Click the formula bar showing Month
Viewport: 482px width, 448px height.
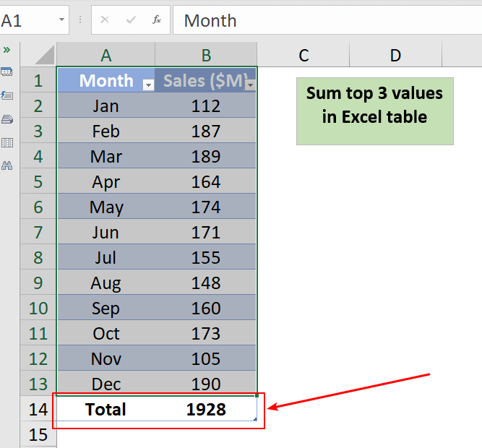click(x=325, y=20)
